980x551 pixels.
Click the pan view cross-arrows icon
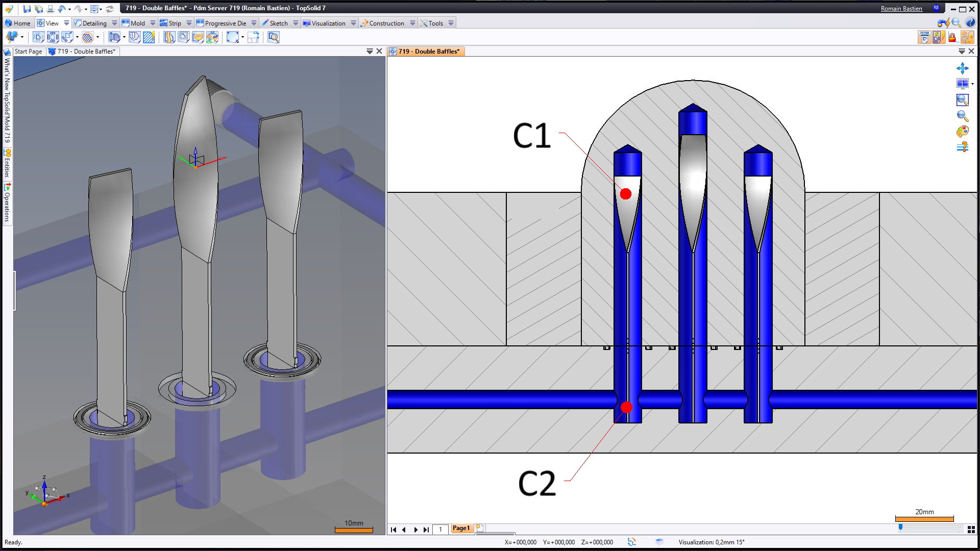tap(962, 68)
